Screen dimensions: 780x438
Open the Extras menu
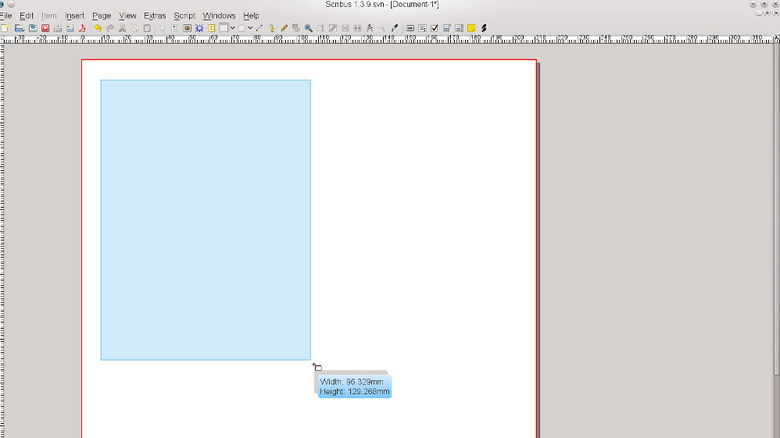click(x=155, y=16)
